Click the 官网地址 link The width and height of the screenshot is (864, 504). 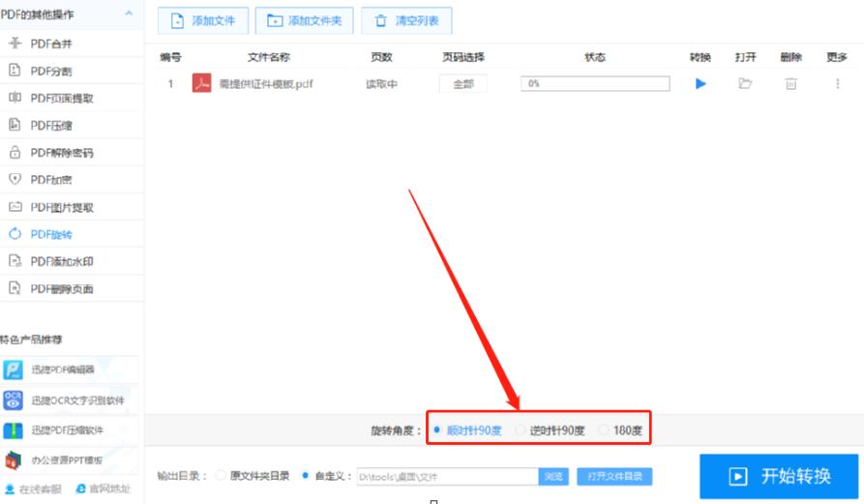point(104,489)
